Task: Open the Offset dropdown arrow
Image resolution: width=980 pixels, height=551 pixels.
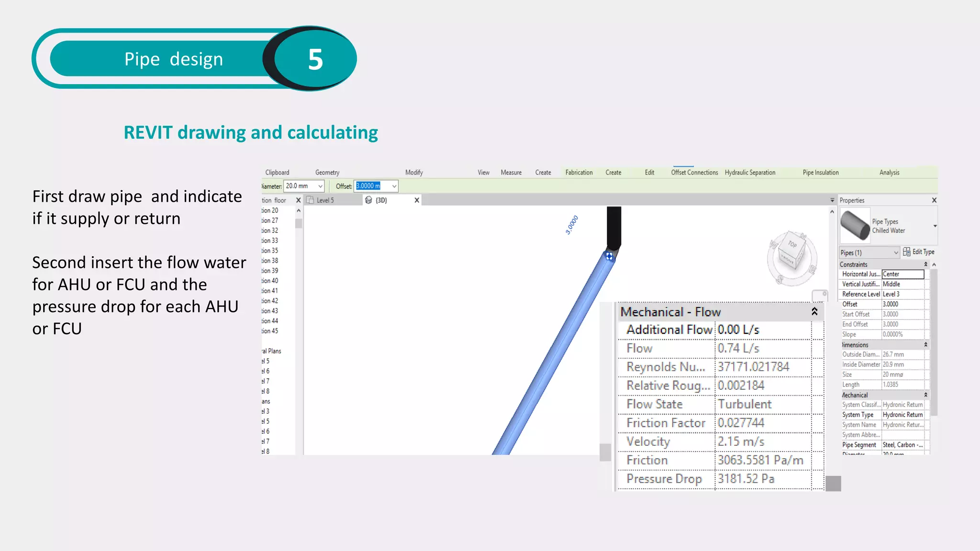Action: pyautogui.click(x=394, y=186)
